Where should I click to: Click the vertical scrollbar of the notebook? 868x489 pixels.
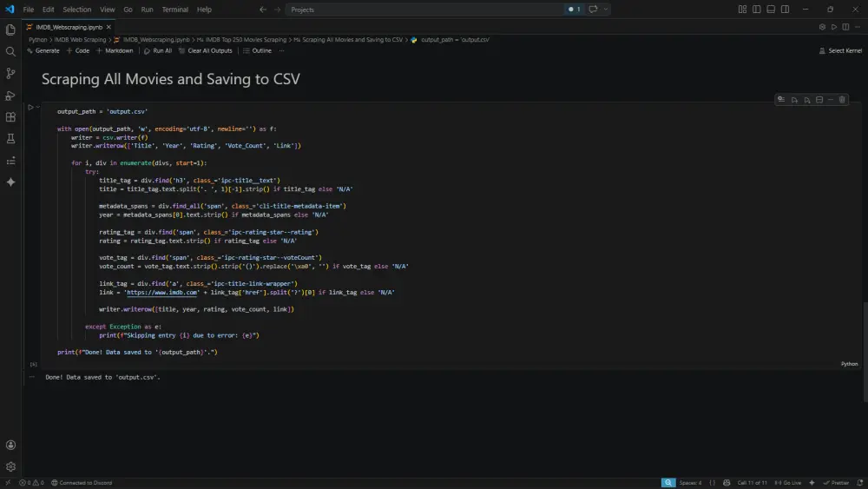pyautogui.click(x=865, y=352)
